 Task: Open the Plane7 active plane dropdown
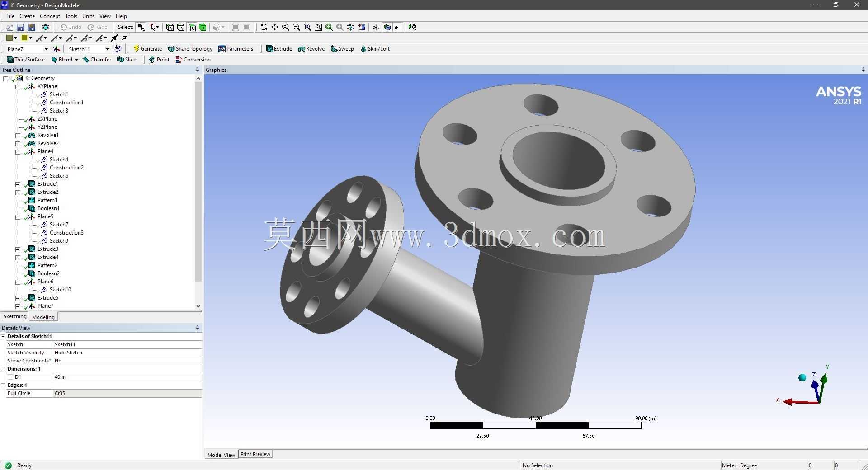(46, 49)
